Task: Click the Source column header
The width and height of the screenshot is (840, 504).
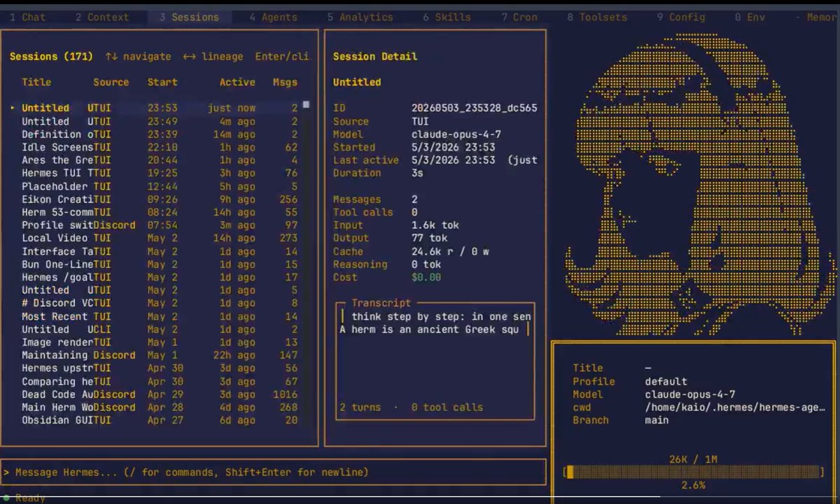Action: (111, 82)
